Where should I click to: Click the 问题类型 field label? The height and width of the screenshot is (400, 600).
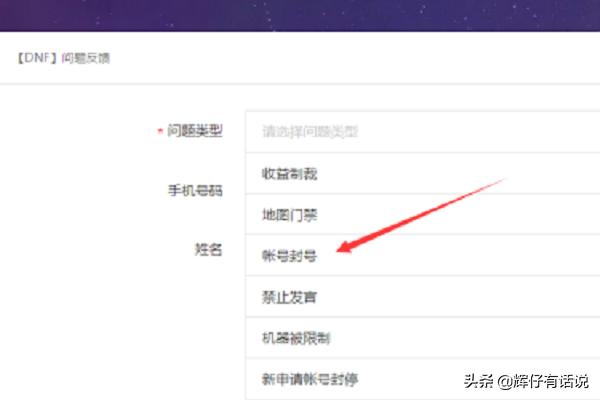point(196,131)
